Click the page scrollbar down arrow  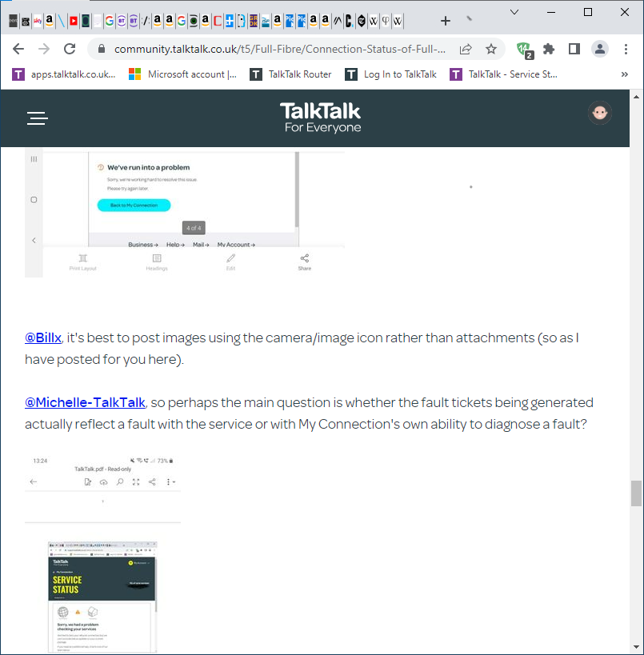[636, 648]
